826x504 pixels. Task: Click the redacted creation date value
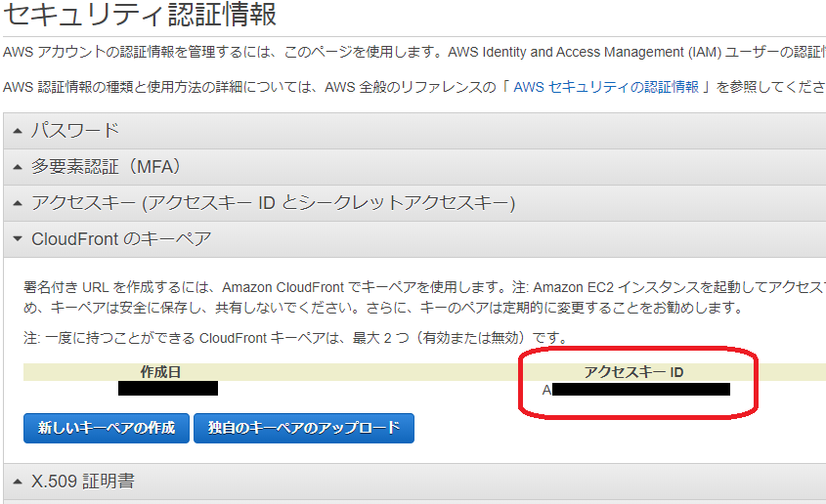168,389
